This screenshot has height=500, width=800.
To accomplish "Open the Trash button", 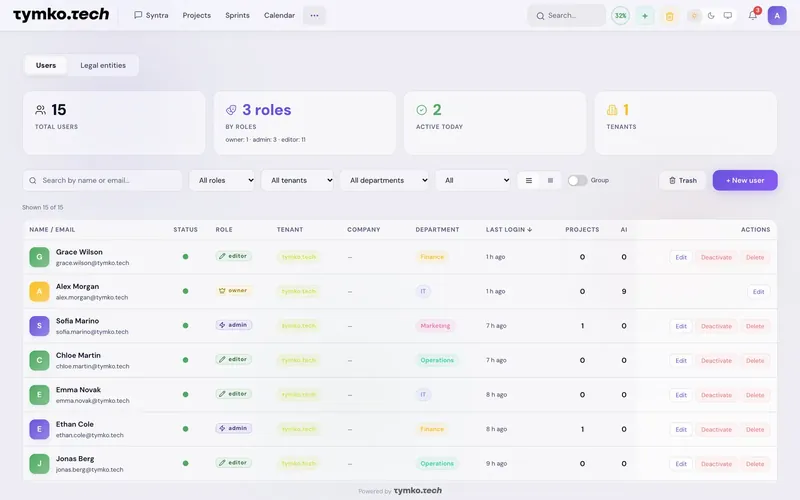I will [x=682, y=180].
